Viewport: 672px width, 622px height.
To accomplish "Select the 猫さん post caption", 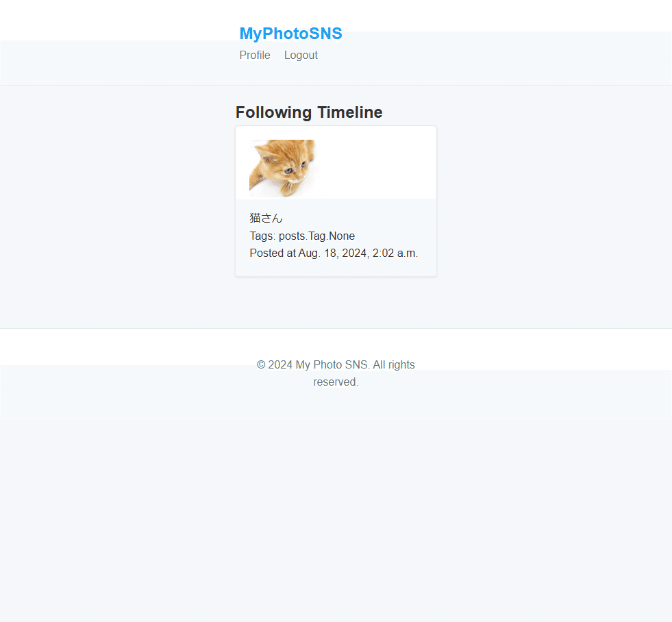I will click(266, 219).
